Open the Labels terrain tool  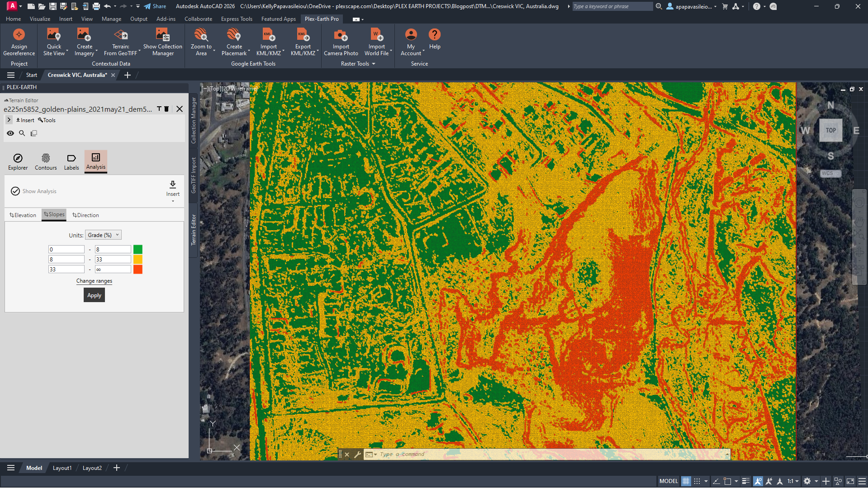[x=71, y=161]
